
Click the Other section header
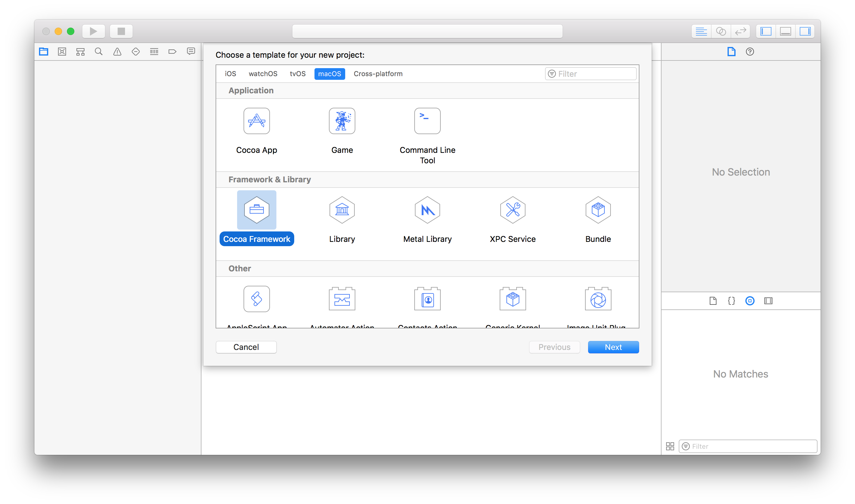coord(427,269)
